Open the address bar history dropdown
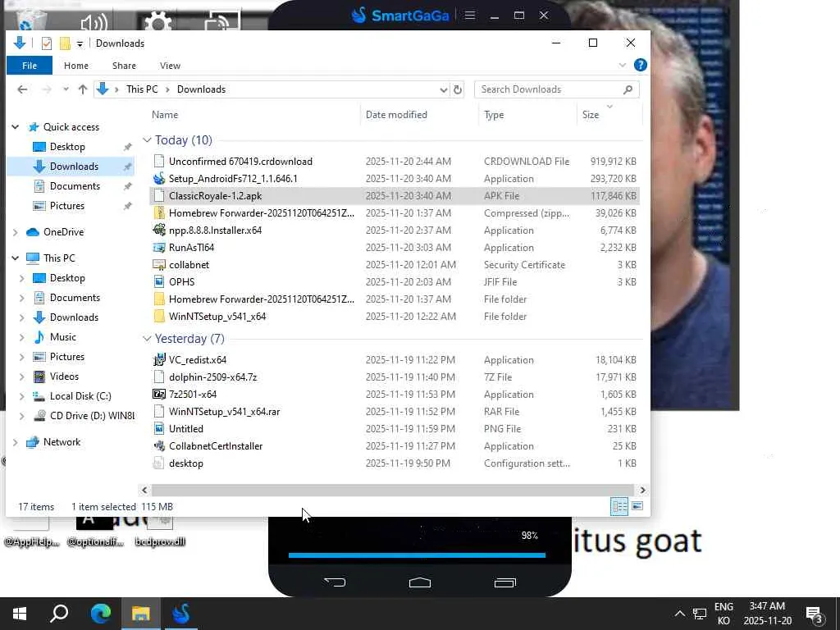The image size is (840, 630). [x=444, y=89]
